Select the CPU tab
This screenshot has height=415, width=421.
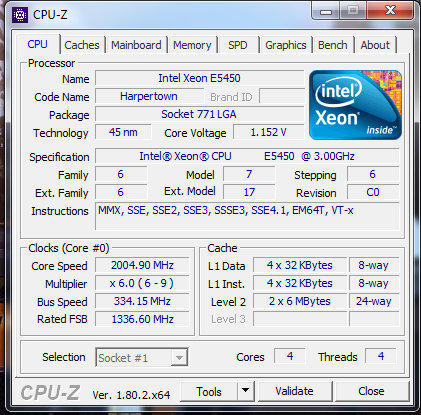click(x=38, y=44)
